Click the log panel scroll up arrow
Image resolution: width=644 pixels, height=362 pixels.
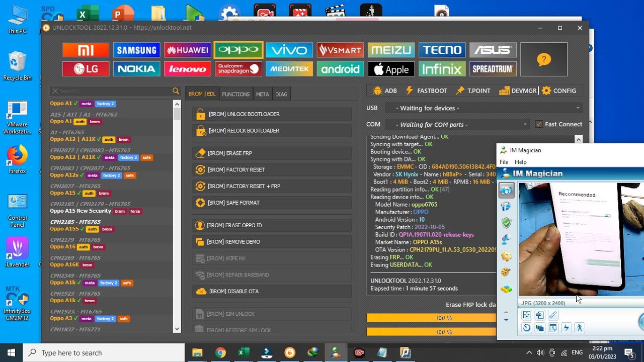[579, 139]
